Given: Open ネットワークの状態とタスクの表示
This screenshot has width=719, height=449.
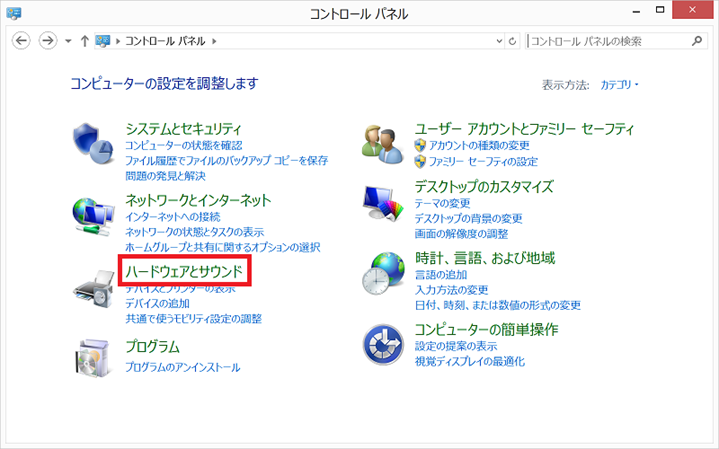Looking at the screenshot, I should click(195, 232).
